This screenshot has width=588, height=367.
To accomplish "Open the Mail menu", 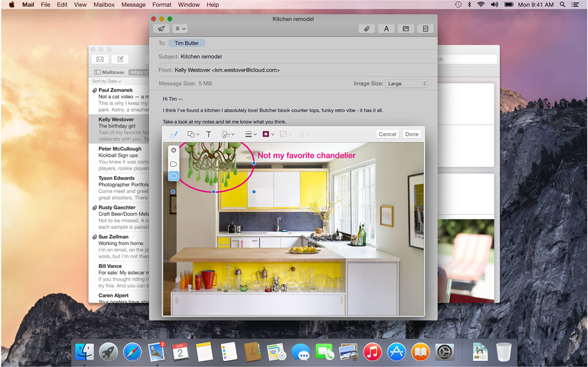I will pyautogui.click(x=28, y=4).
